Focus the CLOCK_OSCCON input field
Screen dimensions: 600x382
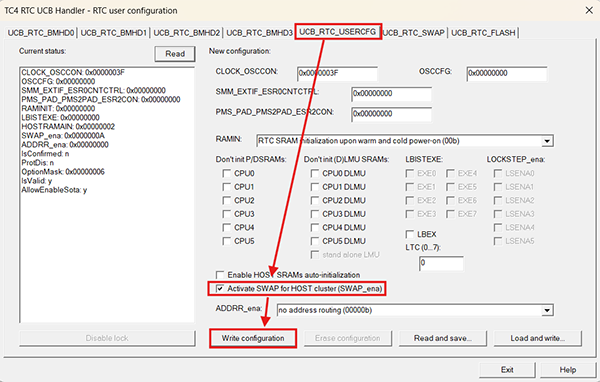point(337,73)
